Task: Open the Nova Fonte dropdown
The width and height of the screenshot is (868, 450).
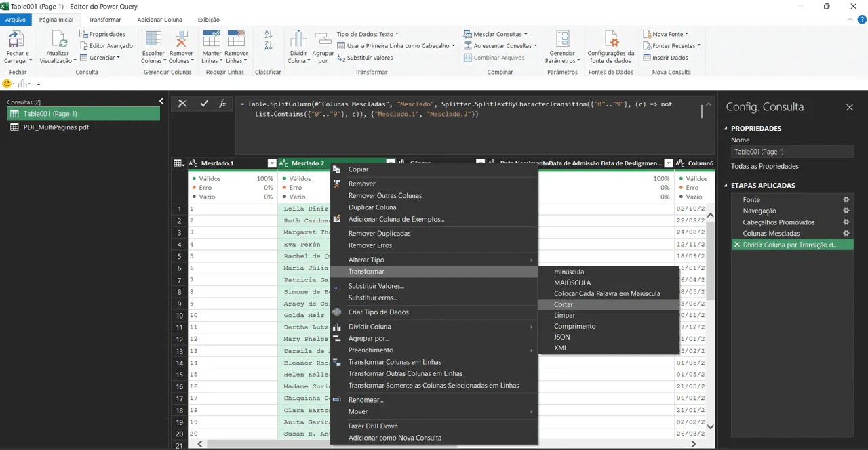Action: [665, 34]
